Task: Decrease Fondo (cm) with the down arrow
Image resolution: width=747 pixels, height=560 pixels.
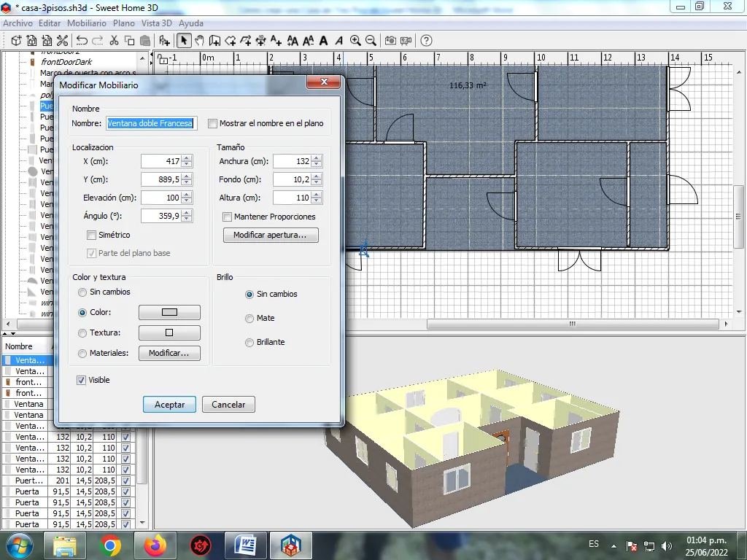Action: 317,183
